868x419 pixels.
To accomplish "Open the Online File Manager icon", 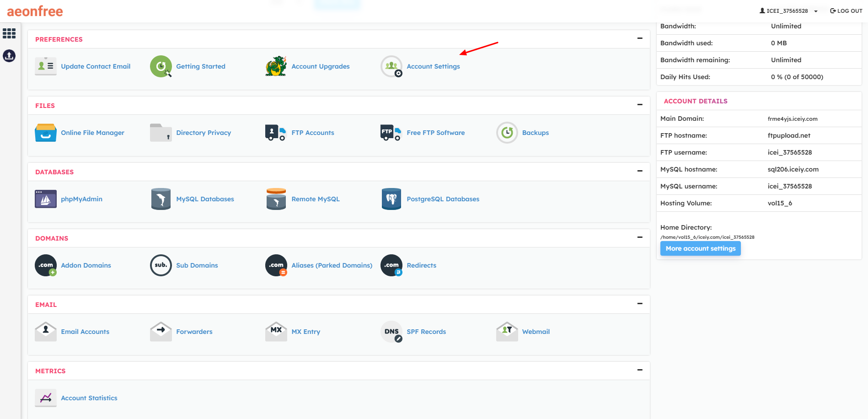I will (x=46, y=133).
